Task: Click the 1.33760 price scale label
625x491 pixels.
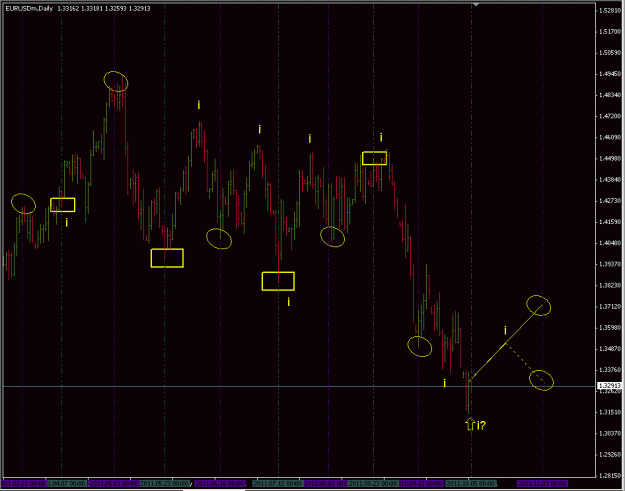Action: point(610,369)
